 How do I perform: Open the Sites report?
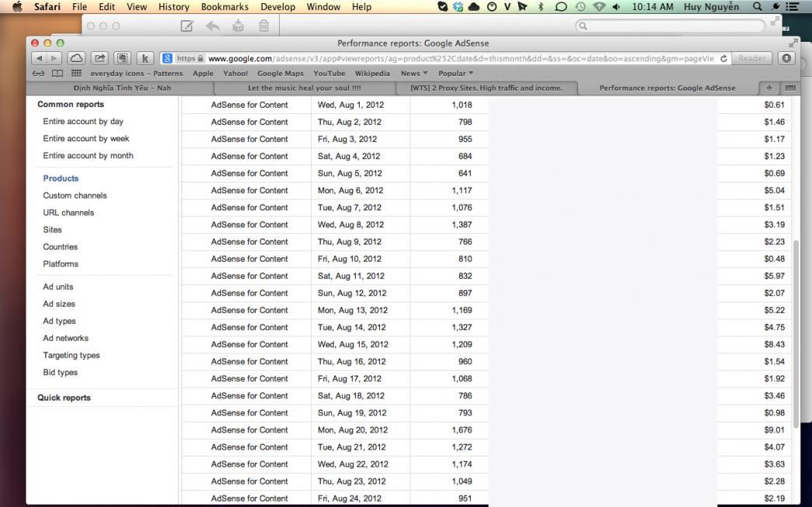pyautogui.click(x=52, y=229)
